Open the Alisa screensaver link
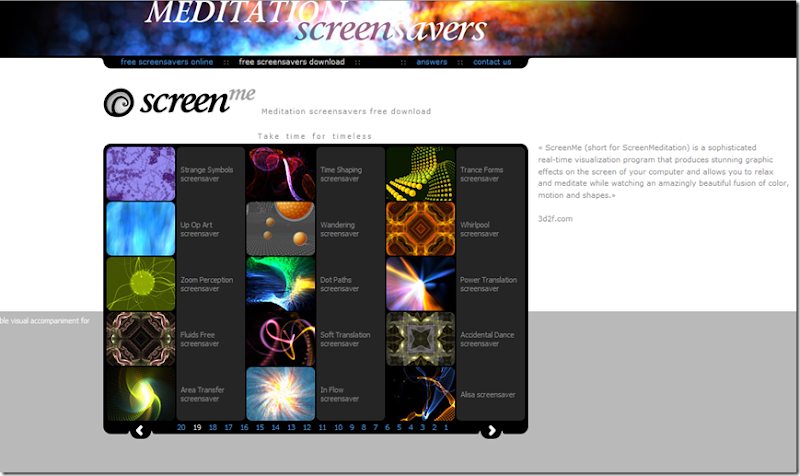This screenshot has width=800, height=476. click(488, 394)
